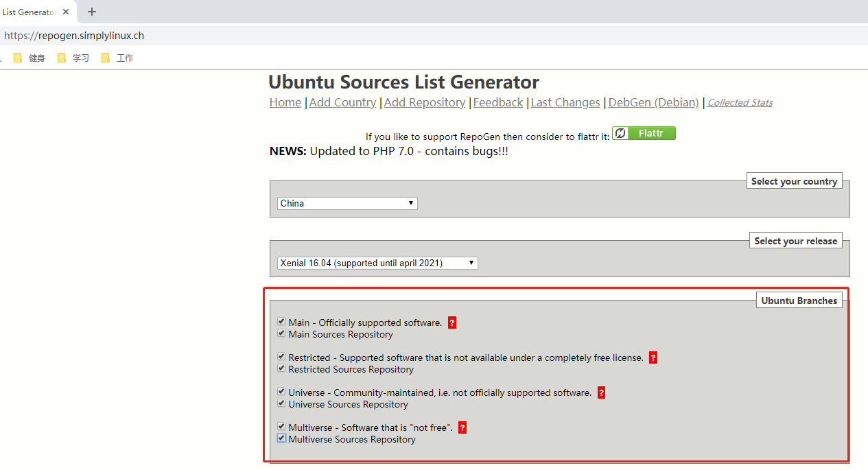This screenshot has height=470, width=868.
Task: Open the DebGen (Debian) link
Action: click(653, 102)
